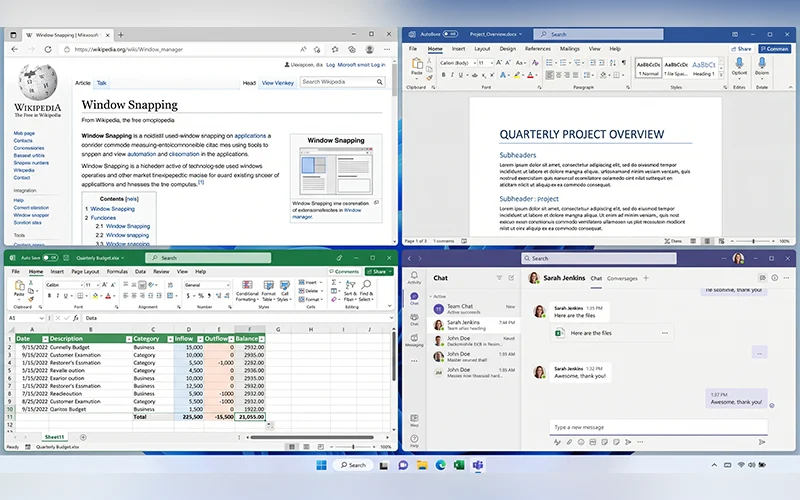Open Conditional Formatting in Excel
This screenshot has width=800, height=500.
pos(247,291)
